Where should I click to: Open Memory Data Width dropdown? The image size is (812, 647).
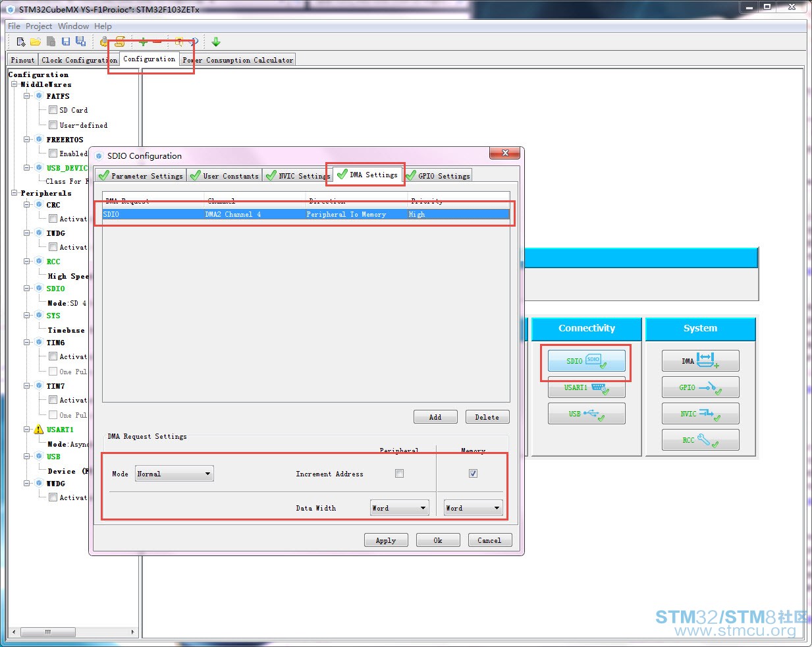tap(474, 508)
